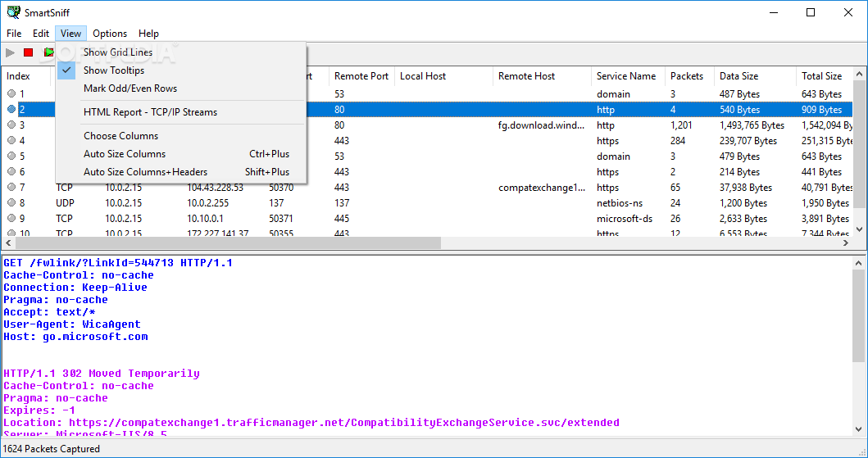Open the File menu
The image size is (868, 458).
pyautogui.click(x=14, y=34)
